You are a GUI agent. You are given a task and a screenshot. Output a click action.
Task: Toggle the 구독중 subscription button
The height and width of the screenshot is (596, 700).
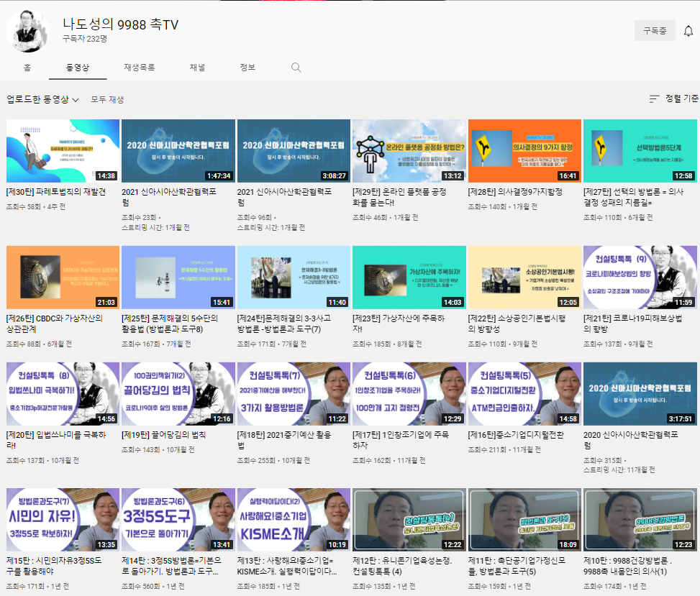pos(654,31)
